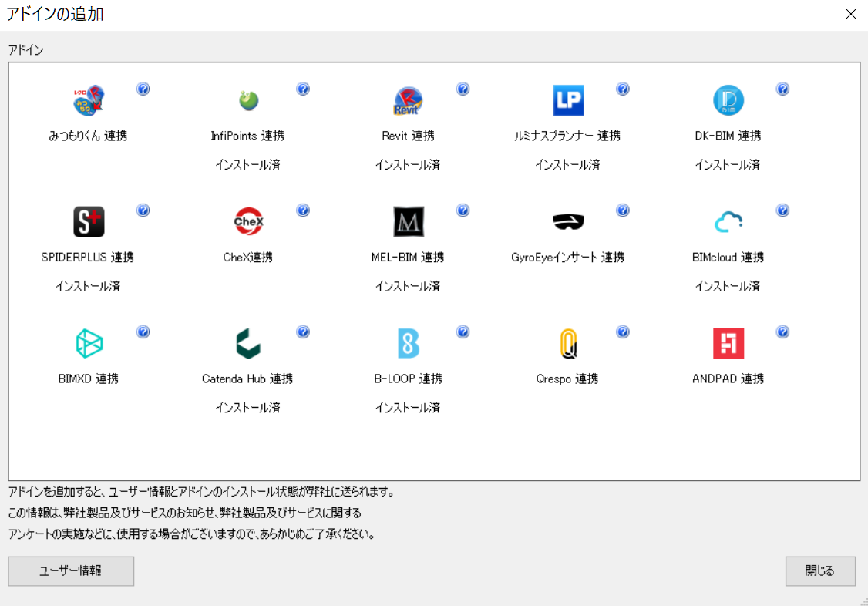Show help for BIMXD 連携
The image size is (868, 606).
143,332
